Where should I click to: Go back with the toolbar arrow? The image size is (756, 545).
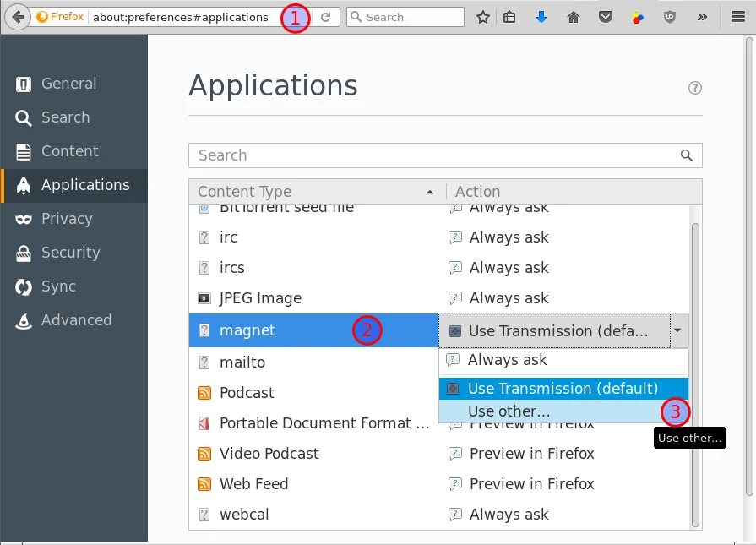click(x=18, y=18)
